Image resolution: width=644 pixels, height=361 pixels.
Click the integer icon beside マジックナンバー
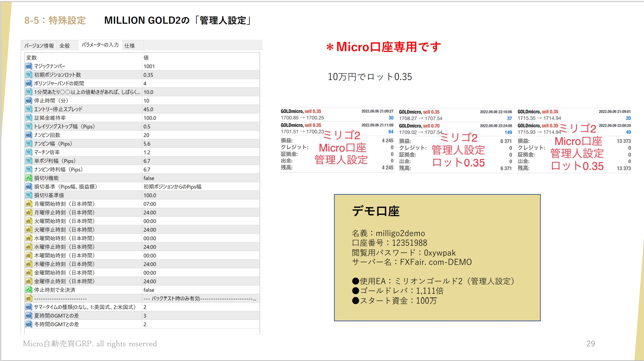point(28,66)
